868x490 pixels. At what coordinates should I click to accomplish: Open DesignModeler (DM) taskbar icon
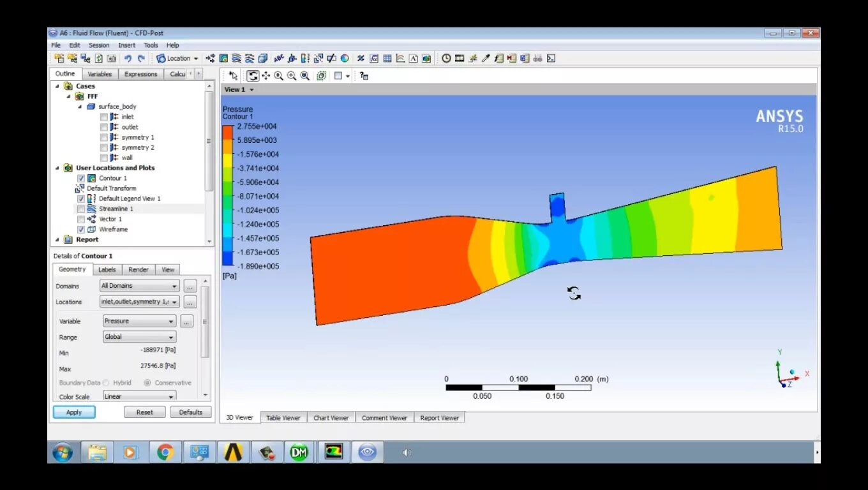[299, 452]
